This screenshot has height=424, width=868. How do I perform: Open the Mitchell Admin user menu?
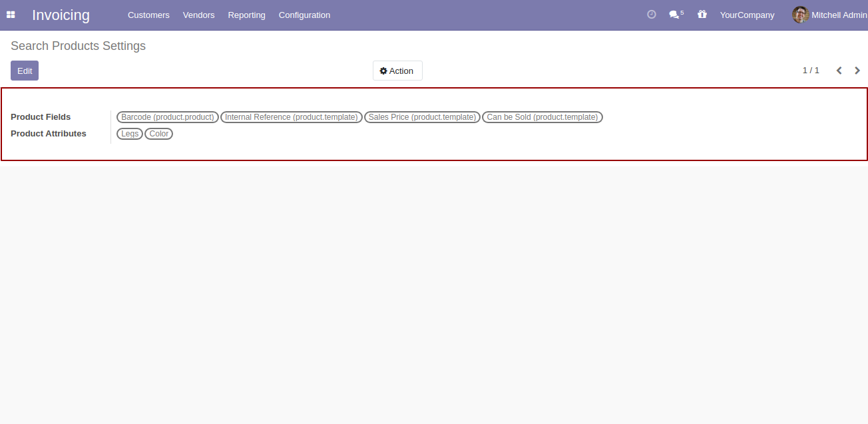pyautogui.click(x=830, y=15)
